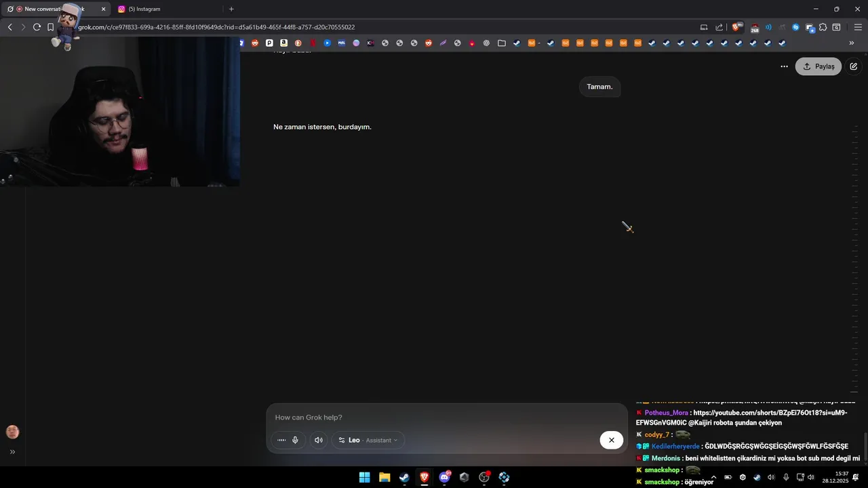Viewport: 868px width, 488px height.
Task: Open Discord from the taskbar
Action: [x=444, y=477]
